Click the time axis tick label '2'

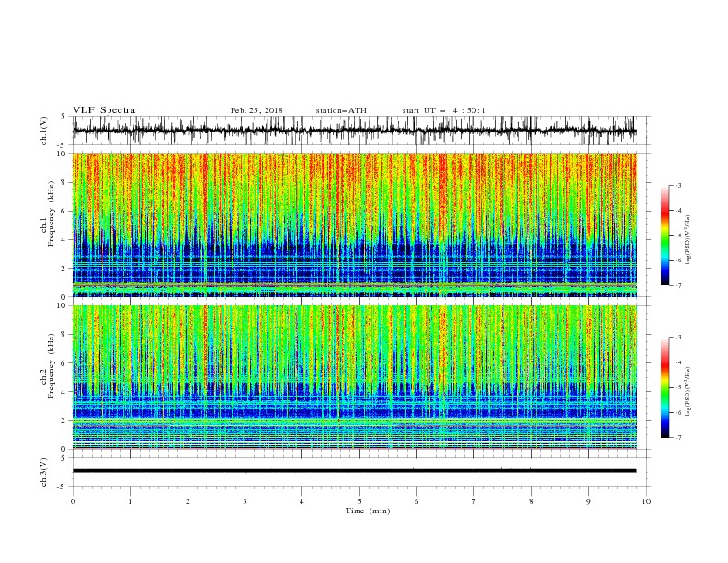tap(188, 501)
